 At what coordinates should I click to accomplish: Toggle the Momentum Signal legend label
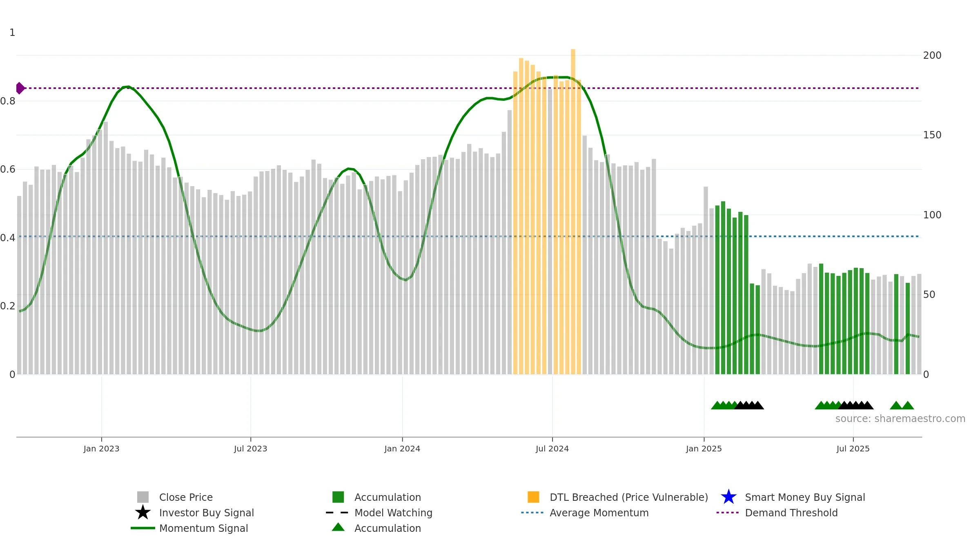coord(204,528)
